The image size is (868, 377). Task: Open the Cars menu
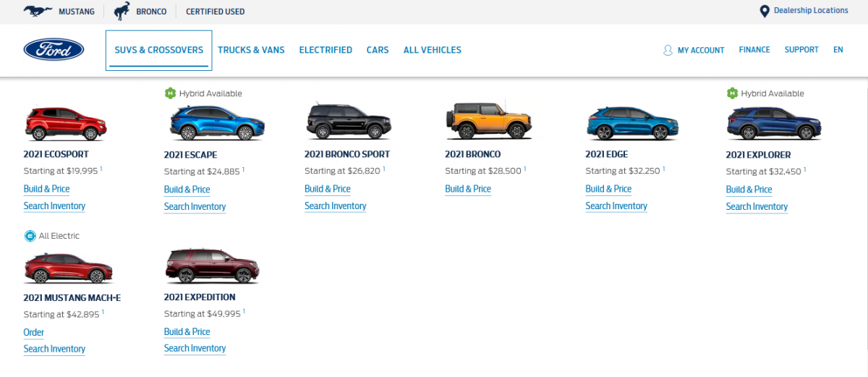(378, 50)
